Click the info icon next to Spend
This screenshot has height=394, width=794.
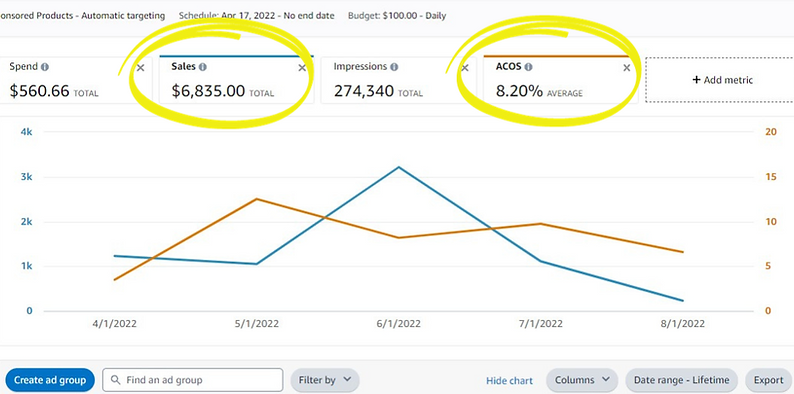coord(45,66)
